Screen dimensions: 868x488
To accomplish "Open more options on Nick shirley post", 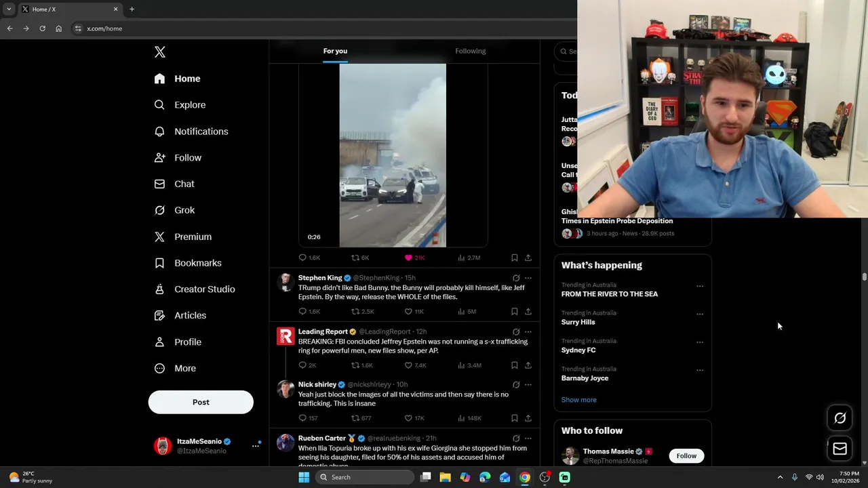I will coord(528,385).
